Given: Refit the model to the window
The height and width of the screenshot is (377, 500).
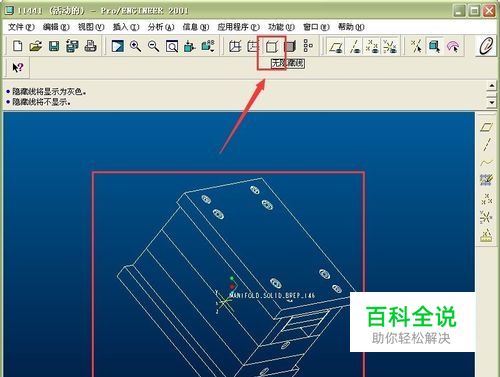Looking at the screenshot, I should click(x=172, y=46).
